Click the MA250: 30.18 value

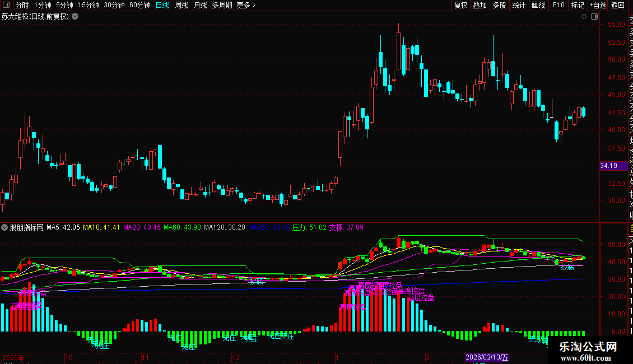[x=268, y=227]
